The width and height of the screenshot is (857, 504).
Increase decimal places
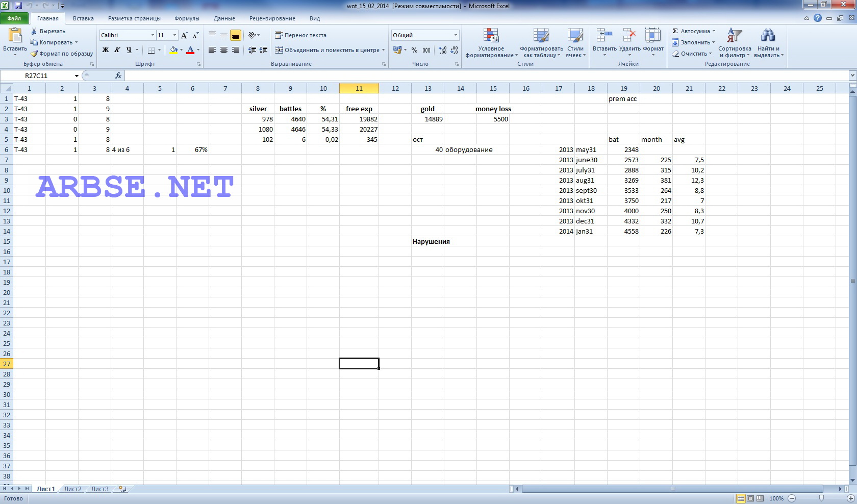point(442,50)
